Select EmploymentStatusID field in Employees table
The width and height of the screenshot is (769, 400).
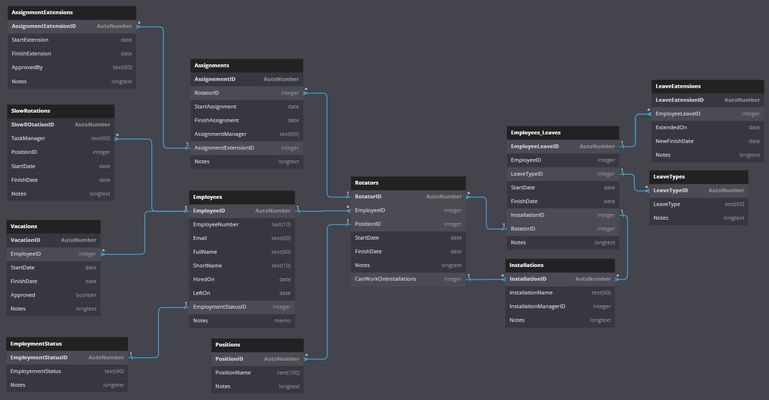point(242,307)
